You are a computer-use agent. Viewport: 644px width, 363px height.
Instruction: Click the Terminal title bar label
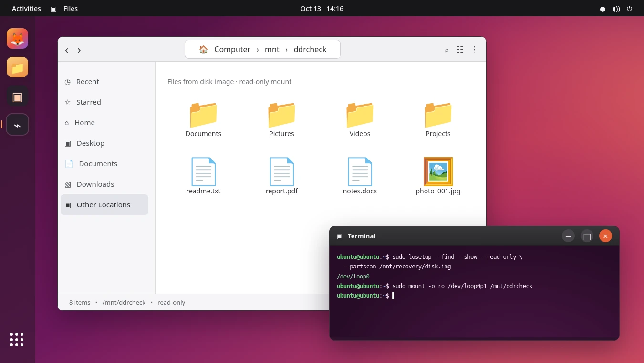pos(362,236)
